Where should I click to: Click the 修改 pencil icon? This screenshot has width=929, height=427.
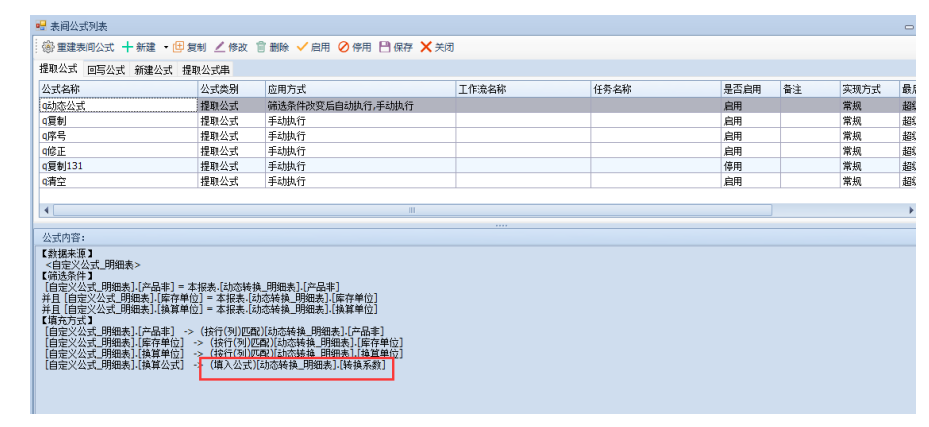(x=220, y=47)
